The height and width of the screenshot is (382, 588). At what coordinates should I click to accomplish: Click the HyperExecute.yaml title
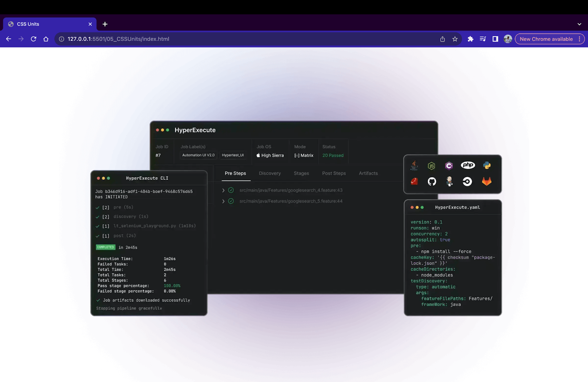point(458,207)
